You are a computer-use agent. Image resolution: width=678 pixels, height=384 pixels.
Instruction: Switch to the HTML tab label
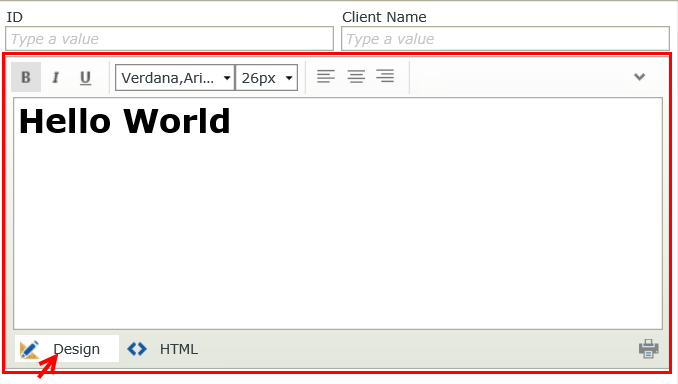179,349
